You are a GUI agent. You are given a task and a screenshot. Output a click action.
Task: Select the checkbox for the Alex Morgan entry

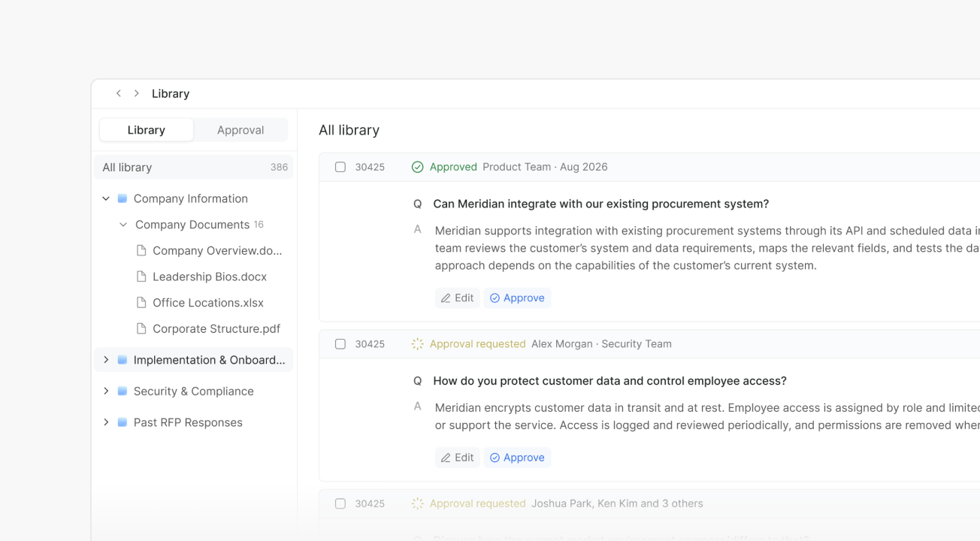click(x=340, y=343)
